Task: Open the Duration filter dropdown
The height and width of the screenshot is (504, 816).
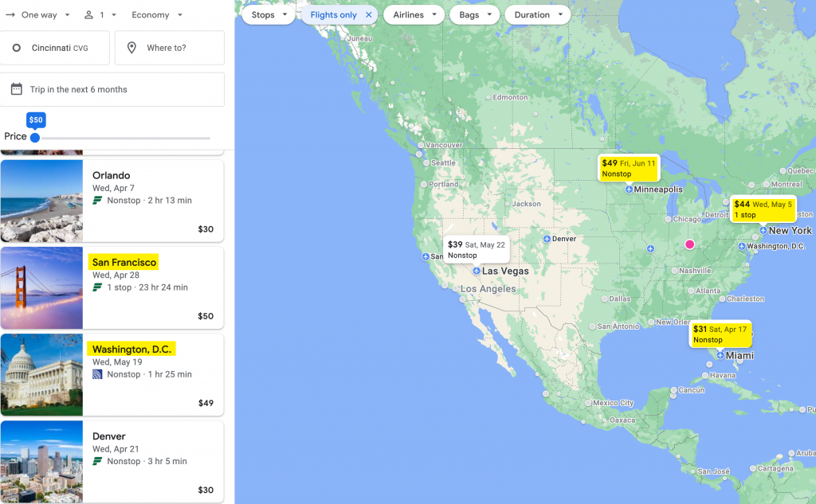Action: tap(538, 15)
